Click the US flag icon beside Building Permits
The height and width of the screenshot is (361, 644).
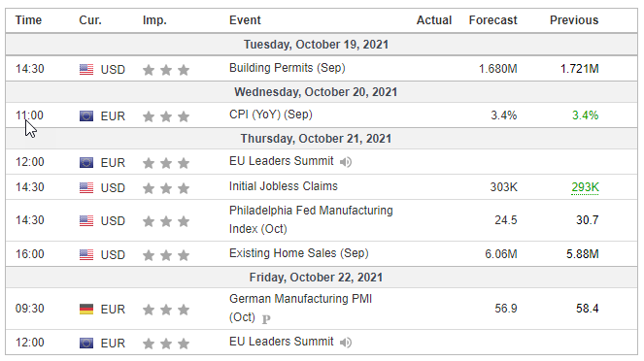(86, 69)
